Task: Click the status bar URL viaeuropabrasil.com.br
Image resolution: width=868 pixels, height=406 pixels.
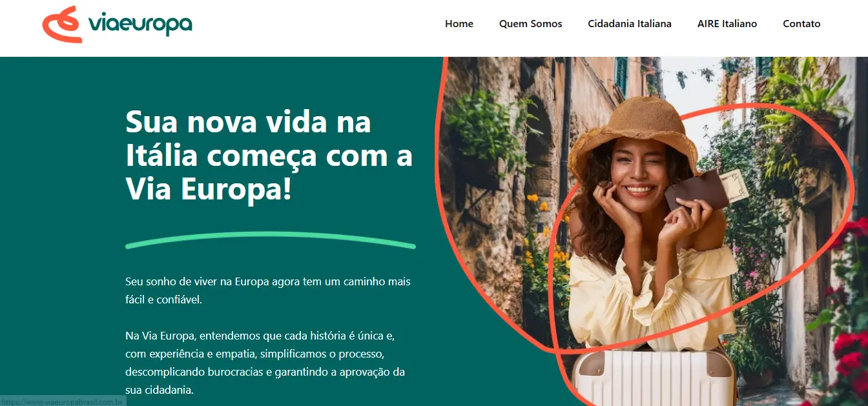Action: click(63, 401)
